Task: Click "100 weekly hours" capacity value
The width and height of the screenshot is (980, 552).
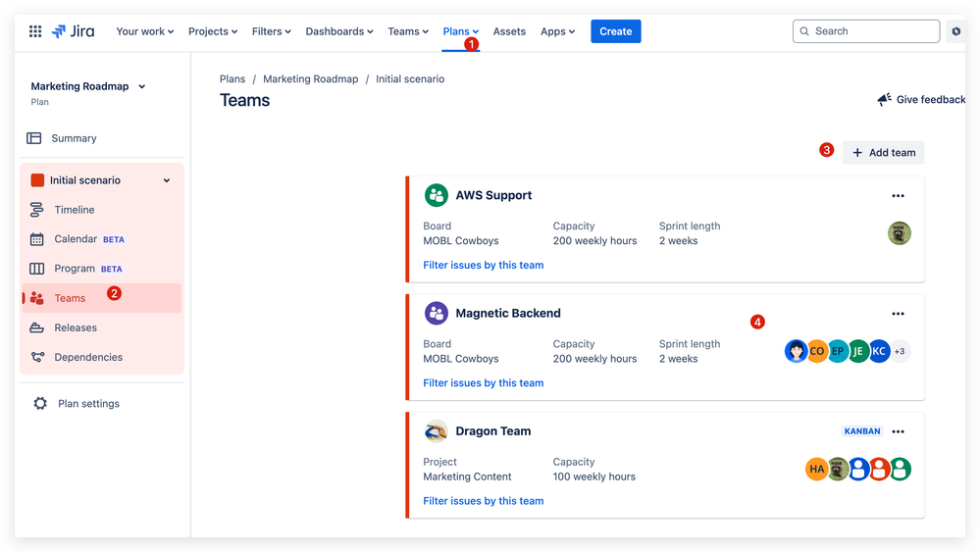Action: (x=593, y=477)
